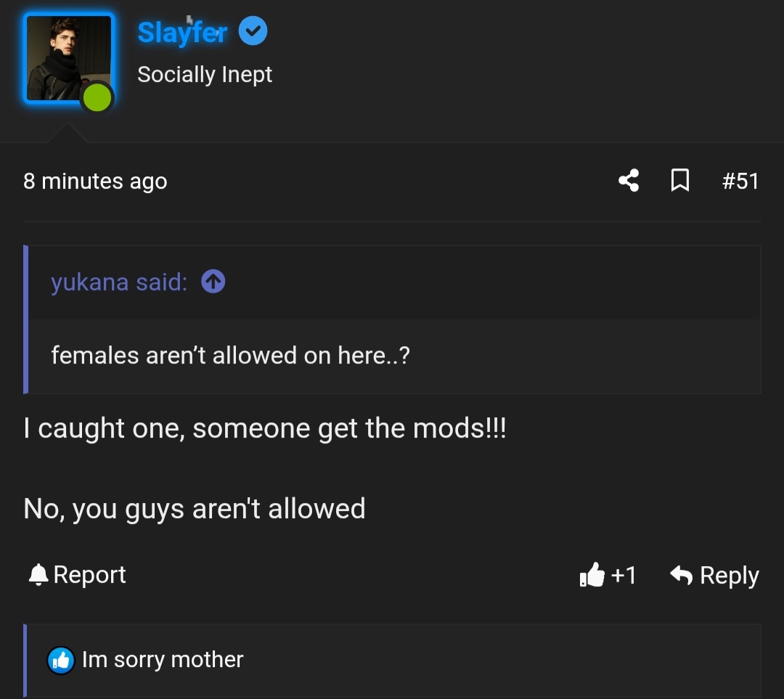The width and height of the screenshot is (784, 699).
Task: Bookmark this post with the bookmark icon
Action: click(679, 180)
